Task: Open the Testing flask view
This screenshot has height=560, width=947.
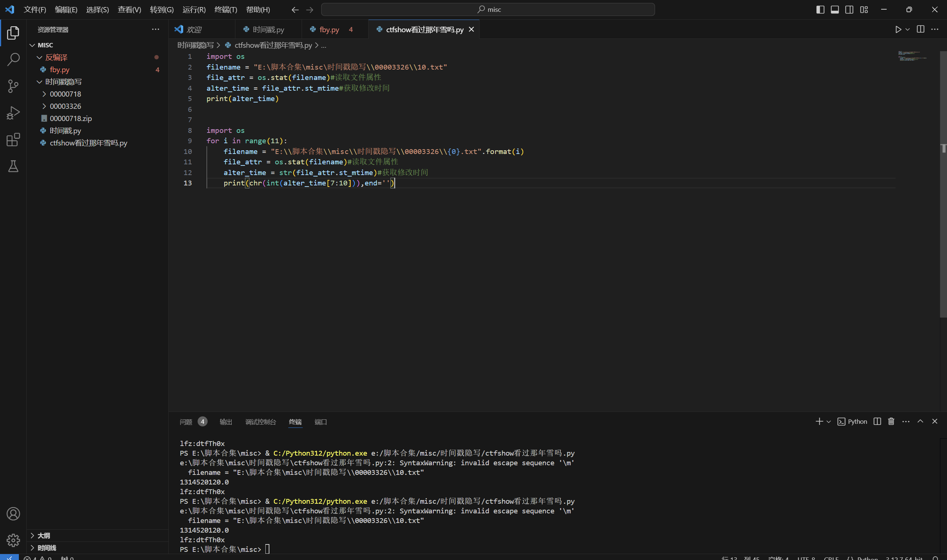Action: [13, 167]
